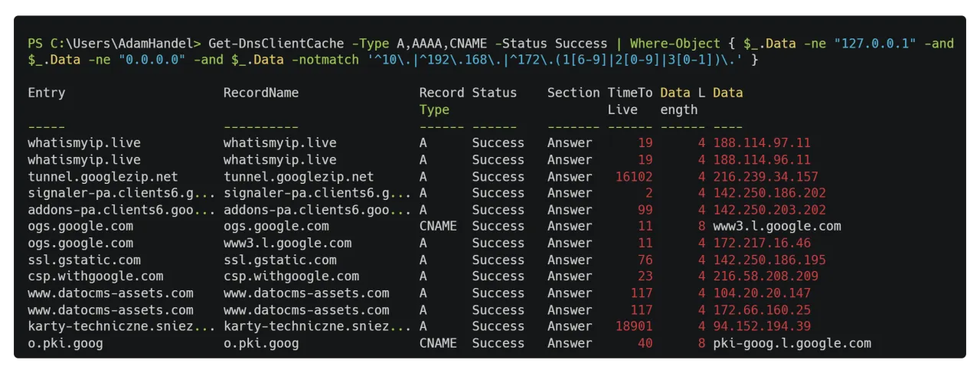Image resolution: width=980 pixels, height=373 pixels.
Task: Click IP address 142.250.186.195
Action: click(x=769, y=260)
